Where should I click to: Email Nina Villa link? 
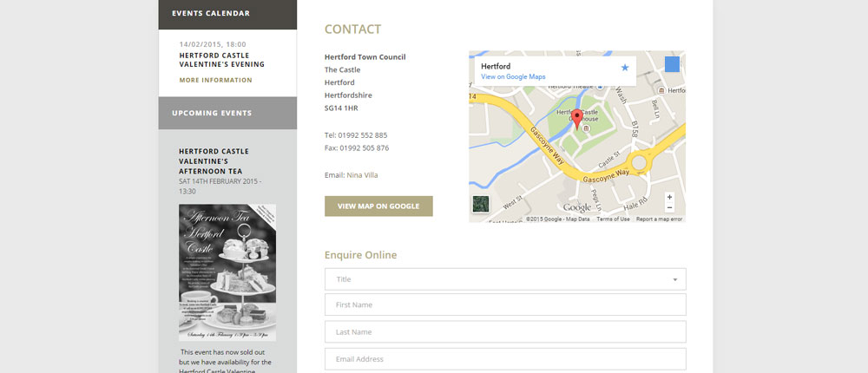pyautogui.click(x=363, y=175)
